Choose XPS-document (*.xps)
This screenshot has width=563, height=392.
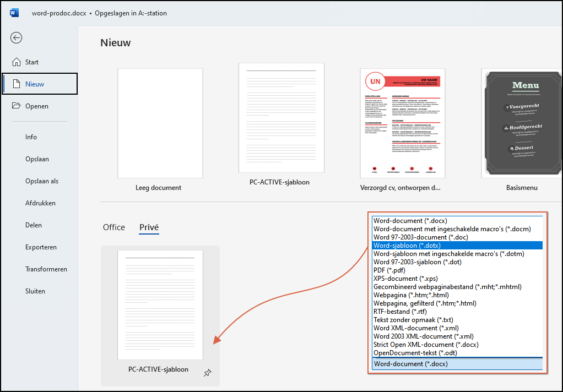pyautogui.click(x=457, y=279)
